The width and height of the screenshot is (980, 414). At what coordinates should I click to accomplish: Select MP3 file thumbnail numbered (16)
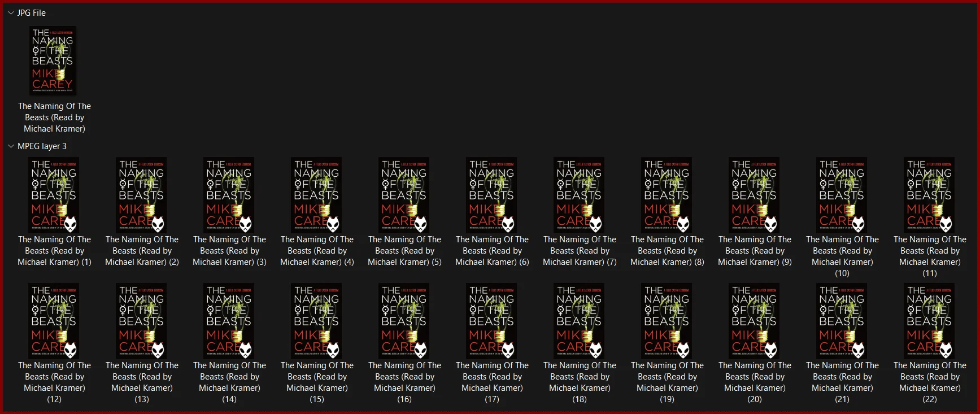tap(404, 321)
